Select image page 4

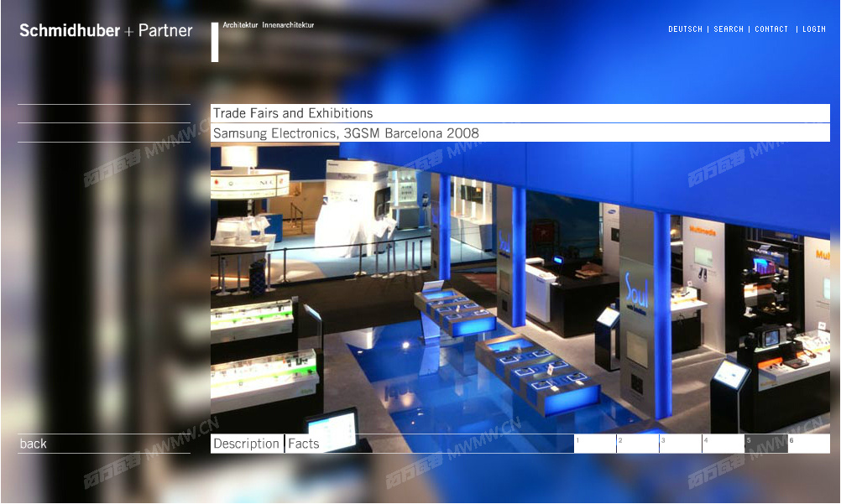coord(723,444)
